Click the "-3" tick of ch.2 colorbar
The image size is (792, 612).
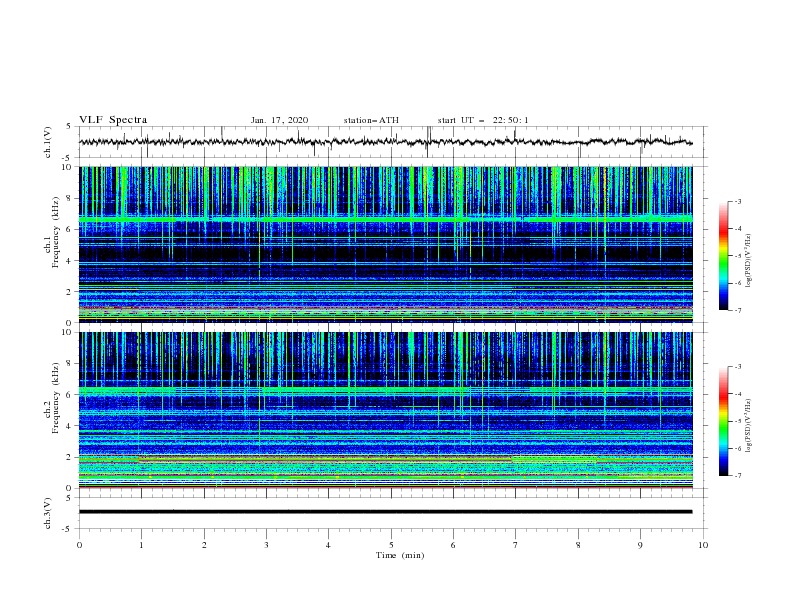tap(737, 367)
